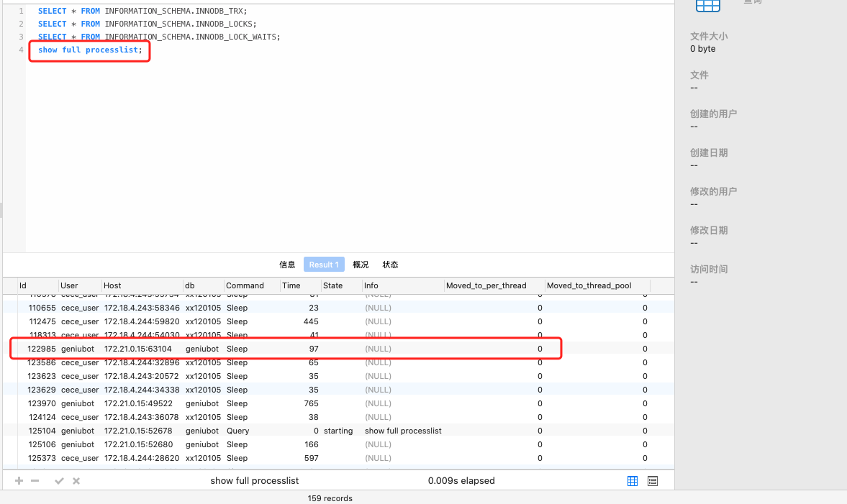Select row with Id 123970
Screen dimensions: 847x504
point(338,403)
